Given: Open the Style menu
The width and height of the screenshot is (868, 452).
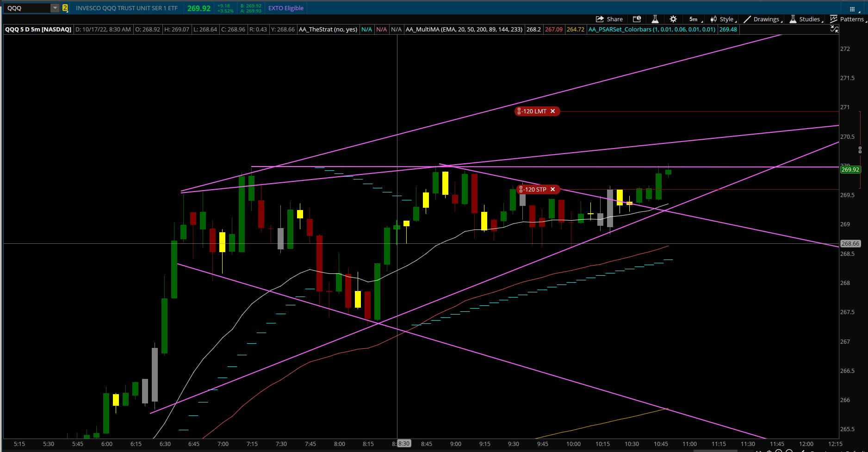Looking at the screenshot, I should pos(724,19).
